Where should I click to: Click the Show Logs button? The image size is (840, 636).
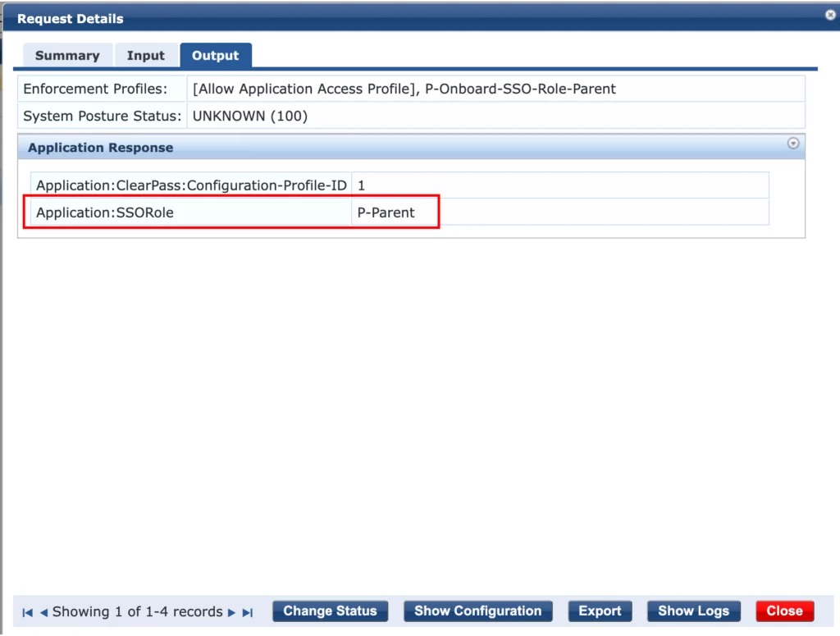pyautogui.click(x=693, y=611)
